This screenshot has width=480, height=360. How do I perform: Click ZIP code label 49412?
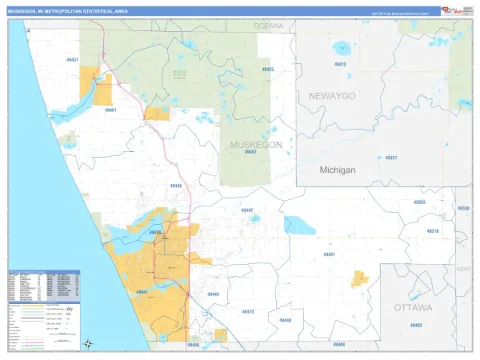340,64
